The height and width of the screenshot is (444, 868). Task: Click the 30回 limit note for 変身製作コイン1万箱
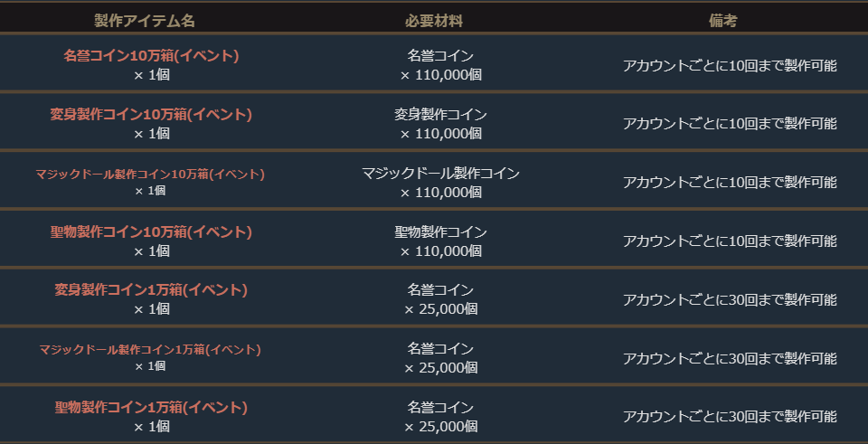pyautogui.click(x=730, y=300)
